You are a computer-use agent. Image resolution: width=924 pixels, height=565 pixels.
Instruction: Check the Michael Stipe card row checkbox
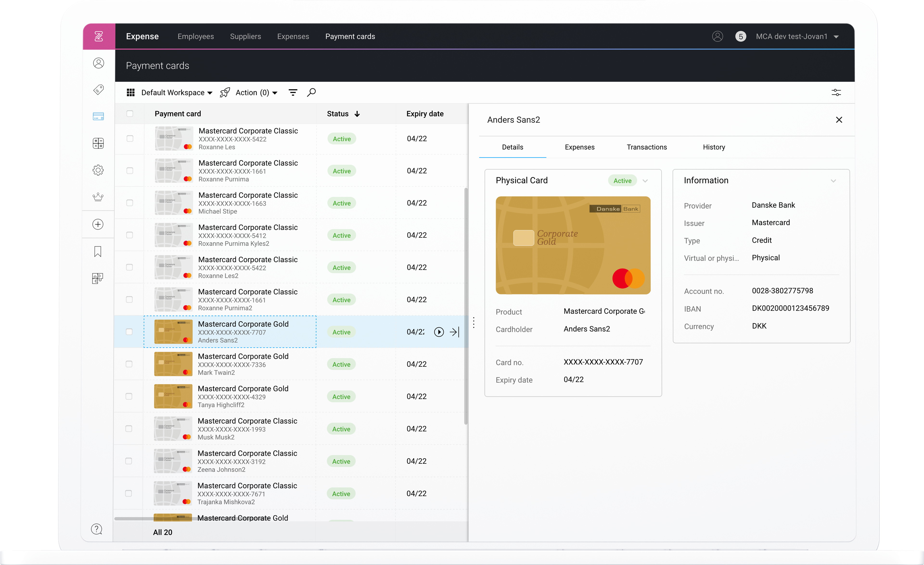point(130,203)
